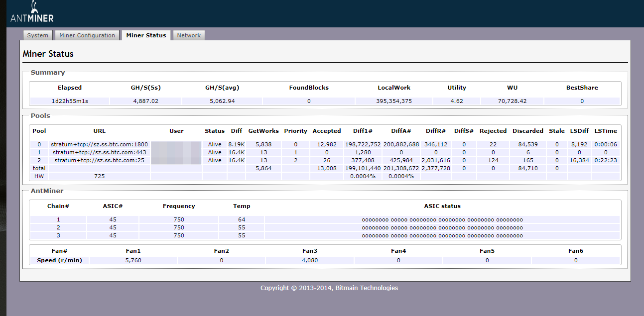This screenshot has height=316, width=644.
Task: Open the Network tab
Action: (x=189, y=35)
